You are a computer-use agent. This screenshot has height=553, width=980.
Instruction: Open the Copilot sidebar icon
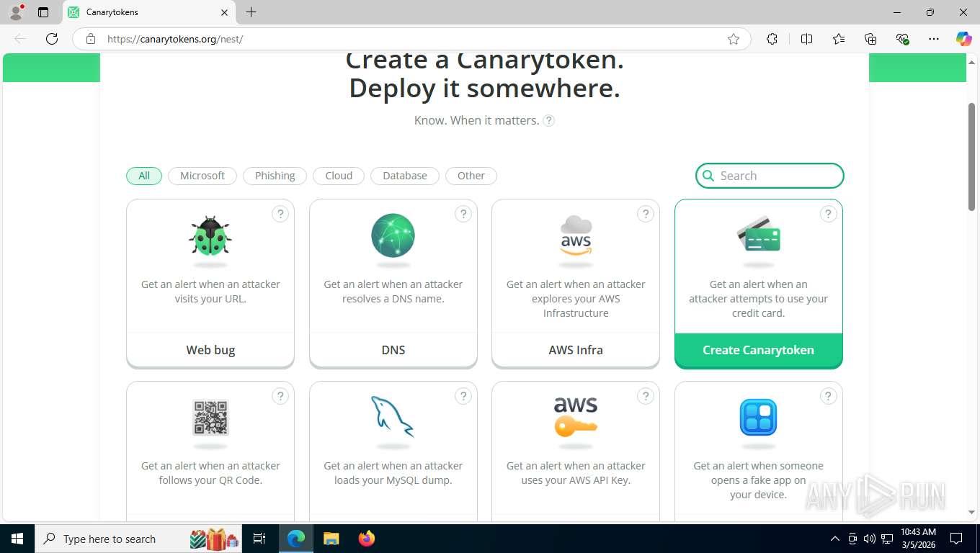[964, 39]
